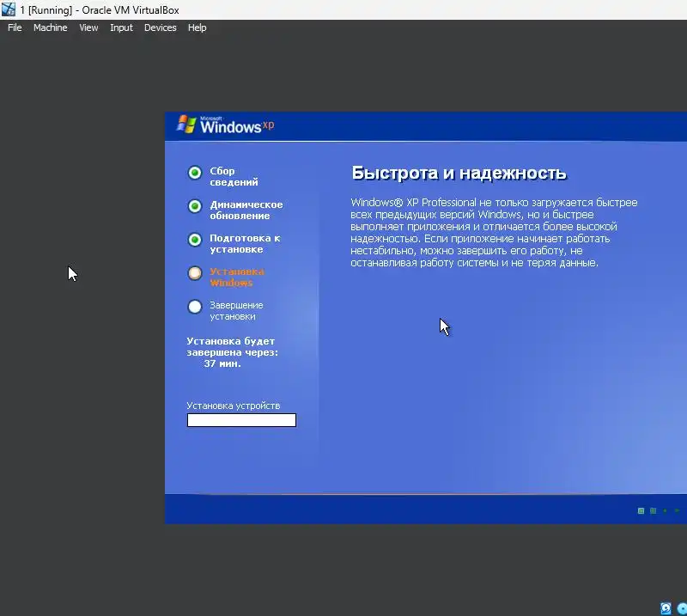The height and width of the screenshot is (616, 687).
Task: Click the orange bullet beside Установка Windows
Action: tap(195, 273)
